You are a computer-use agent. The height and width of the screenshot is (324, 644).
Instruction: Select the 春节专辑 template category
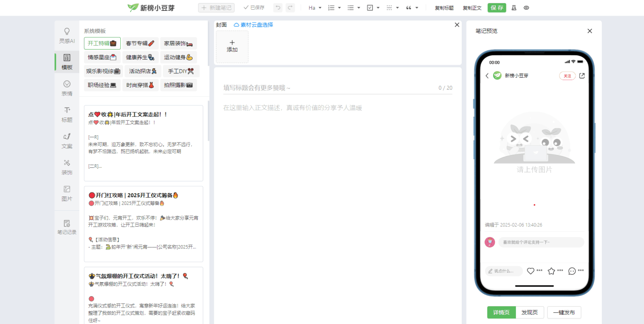(x=140, y=43)
